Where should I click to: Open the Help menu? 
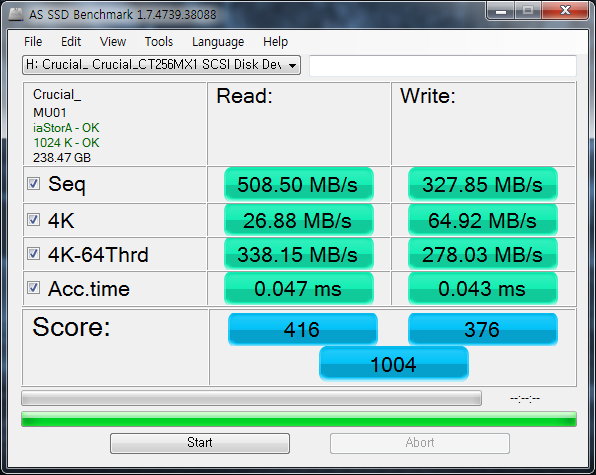pos(276,41)
